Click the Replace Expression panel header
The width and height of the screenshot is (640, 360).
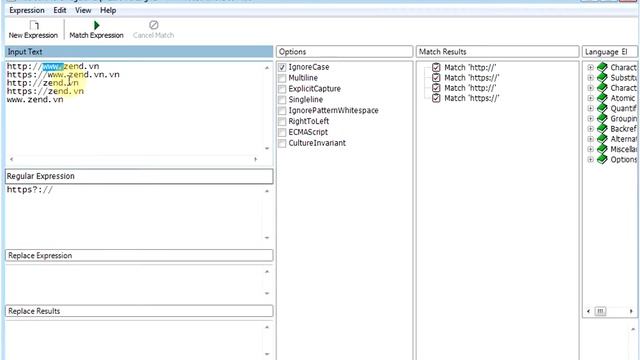[x=139, y=256]
